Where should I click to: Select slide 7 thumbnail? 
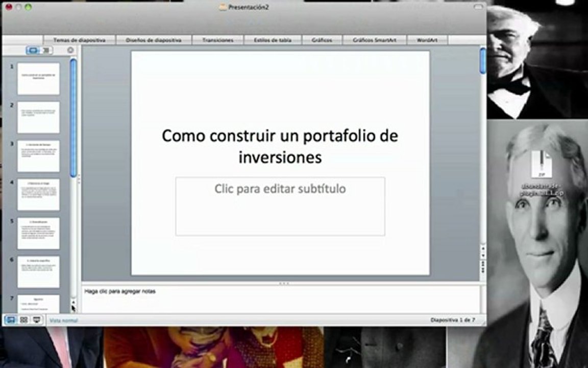[38, 304]
